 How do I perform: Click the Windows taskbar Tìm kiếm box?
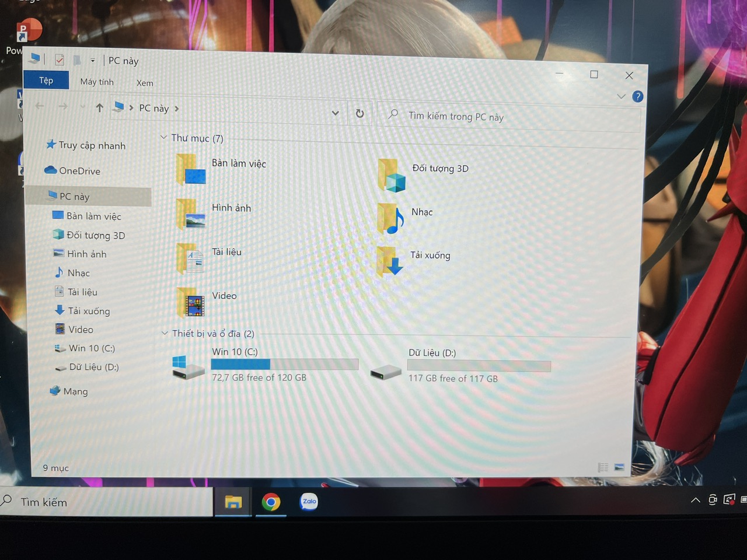tap(106, 502)
